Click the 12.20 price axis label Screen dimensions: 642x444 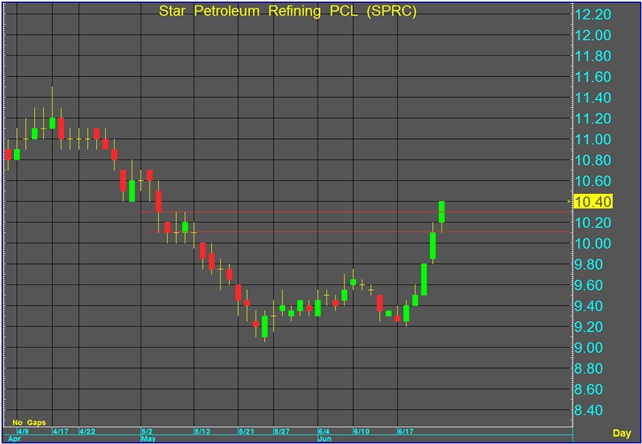pyautogui.click(x=593, y=14)
